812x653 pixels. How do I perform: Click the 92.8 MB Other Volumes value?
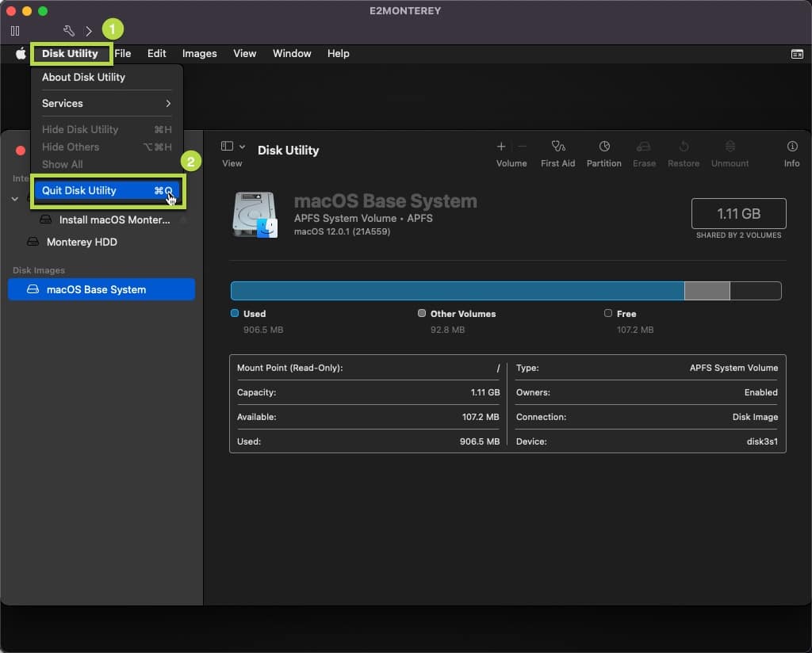[447, 330]
